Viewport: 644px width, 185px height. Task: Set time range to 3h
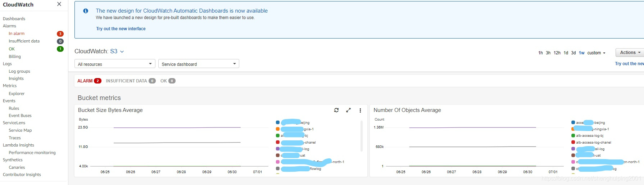coord(548,53)
